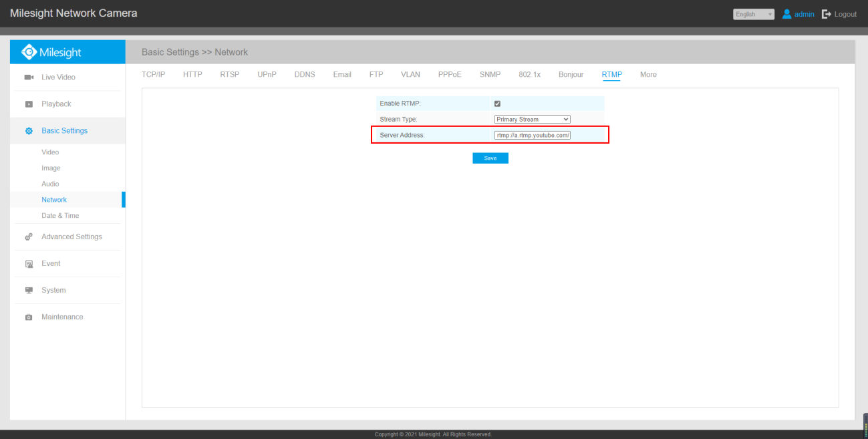Click the Milesight logo
This screenshot has width=868, height=439.
coord(52,52)
